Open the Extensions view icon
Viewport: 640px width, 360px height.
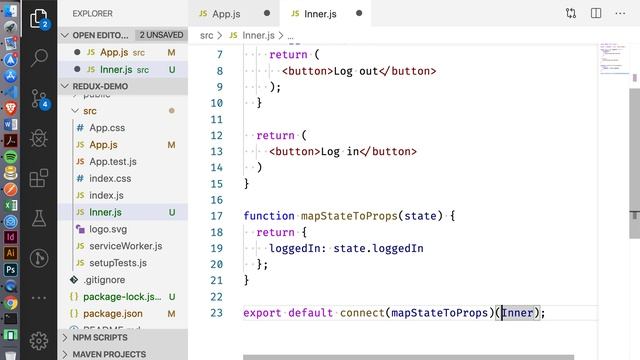coord(39,178)
